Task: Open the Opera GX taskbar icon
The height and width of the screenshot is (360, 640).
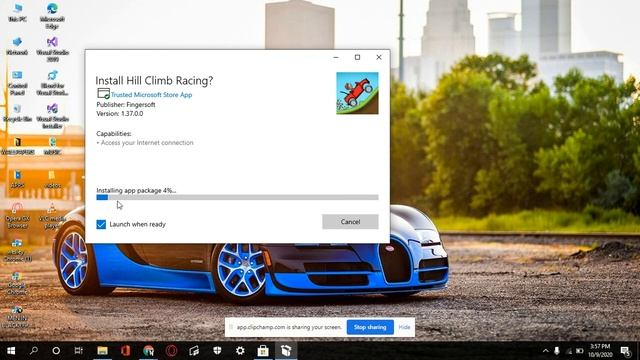Action: click(171, 351)
